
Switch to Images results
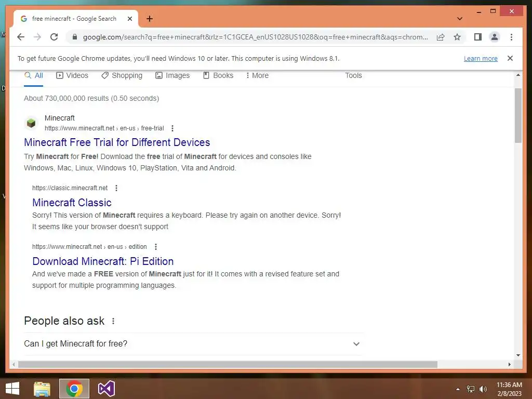(x=172, y=75)
